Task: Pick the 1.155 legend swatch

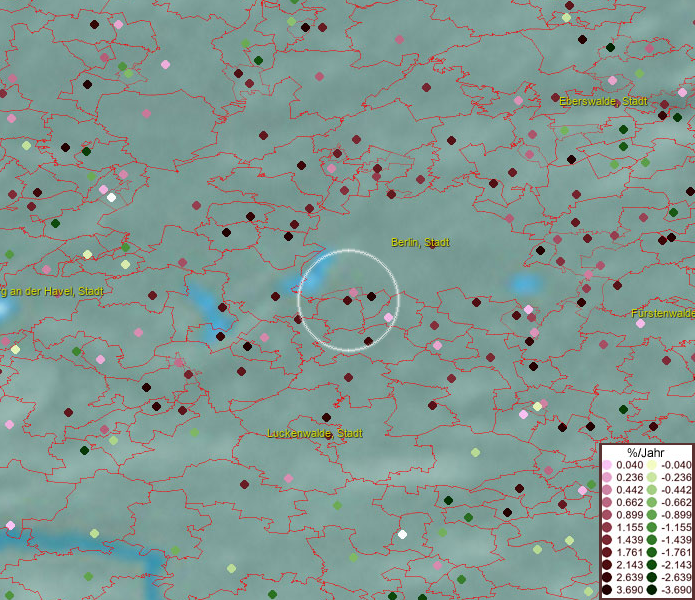Action: coord(607,527)
